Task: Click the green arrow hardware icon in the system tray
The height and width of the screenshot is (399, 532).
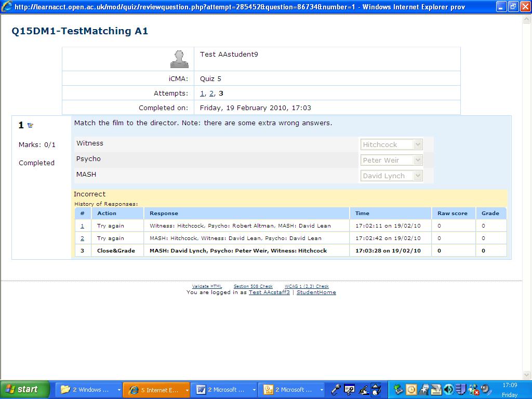Action: point(398,390)
